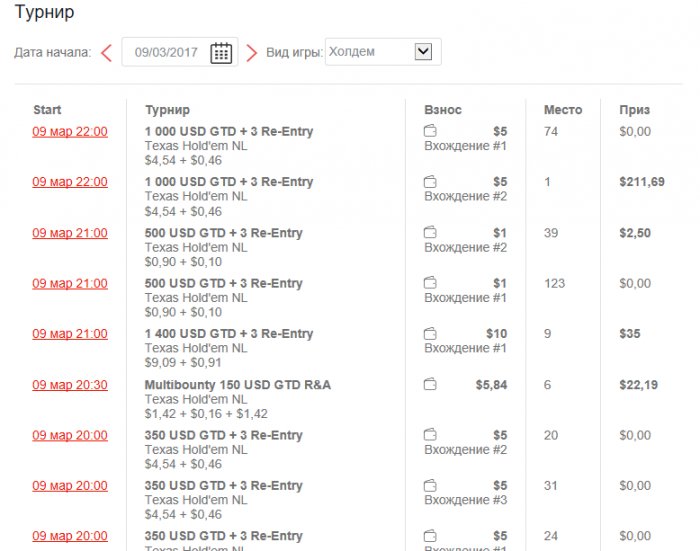Viewport: 700px width, 551px height.
Task: Open the 22:00 link for the place 1 row
Action: [x=70, y=182]
